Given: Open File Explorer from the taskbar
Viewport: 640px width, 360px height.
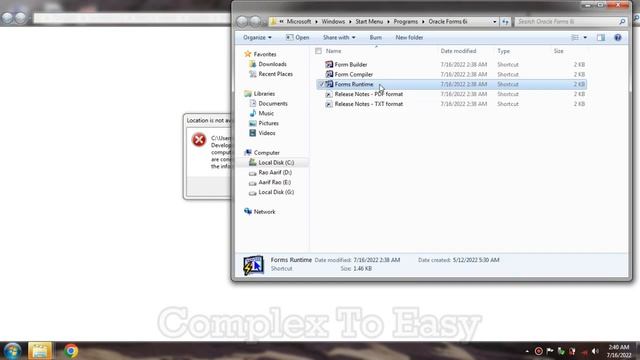Looking at the screenshot, I should (40, 351).
